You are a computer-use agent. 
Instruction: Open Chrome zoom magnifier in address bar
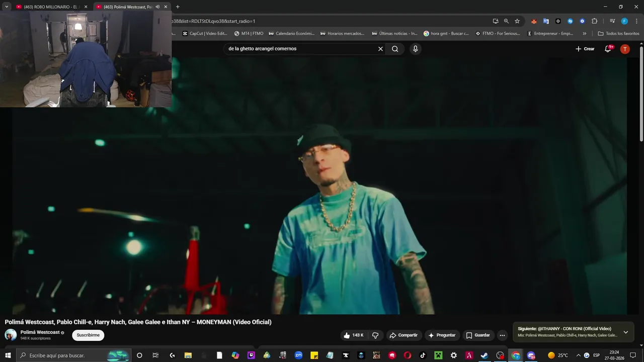pyautogui.click(x=506, y=21)
